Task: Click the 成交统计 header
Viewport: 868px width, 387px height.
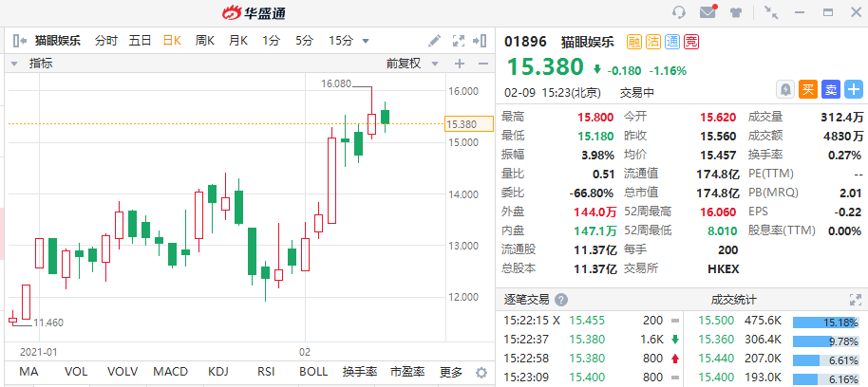Action: 733,300
